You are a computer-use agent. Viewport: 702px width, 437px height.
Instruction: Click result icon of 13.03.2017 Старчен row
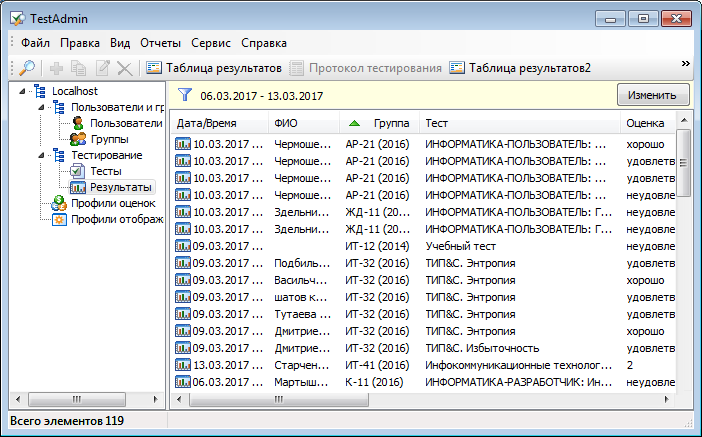coord(183,365)
